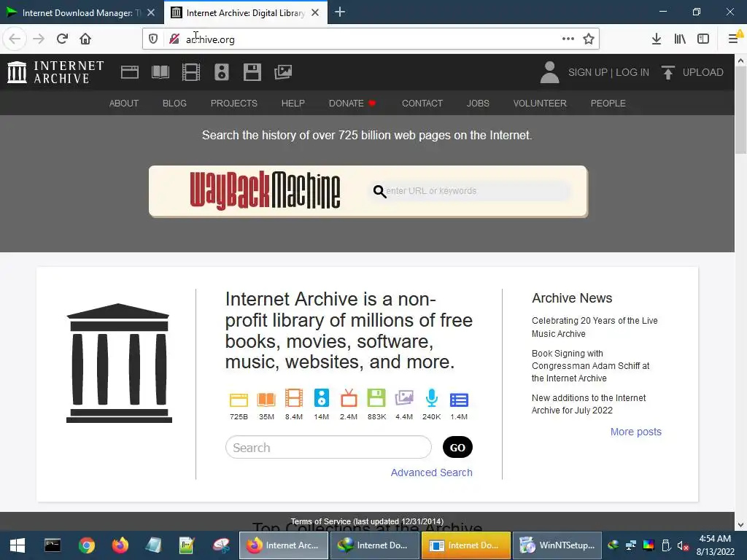The height and width of the screenshot is (560, 747).
Task: Close the Internet Archive tab
Action: click(315, 12)
